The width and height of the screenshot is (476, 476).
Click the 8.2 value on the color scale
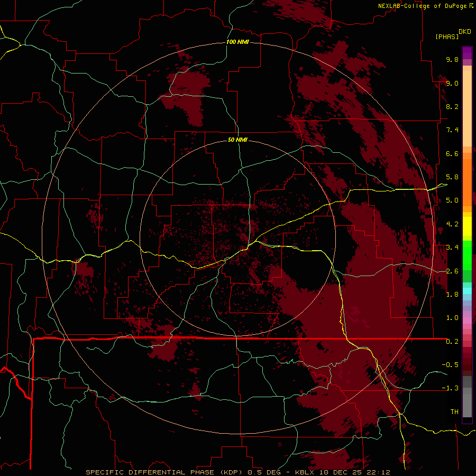coord(452,106)
